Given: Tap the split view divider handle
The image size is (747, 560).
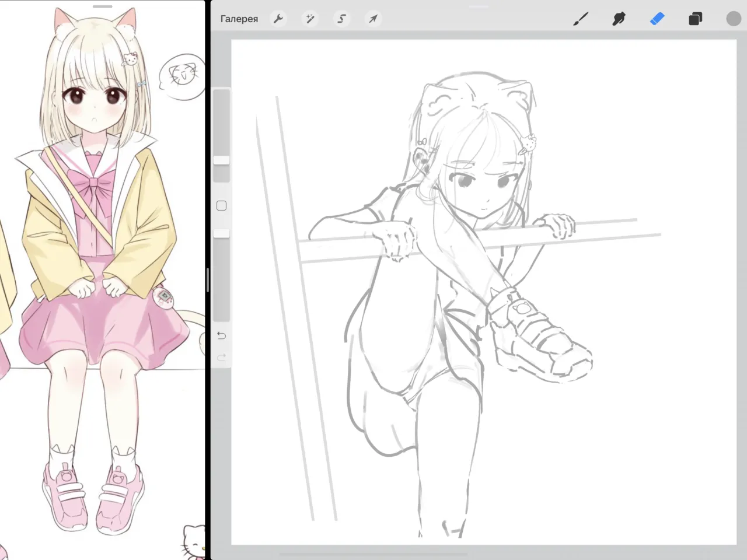Looking at the screenshot, I should [208, 280].
